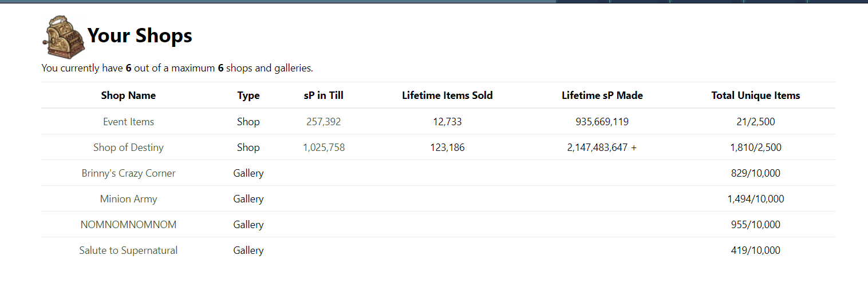
Task: Click the Lifetime Items Sold header
Action: click(x=447, y=95)
